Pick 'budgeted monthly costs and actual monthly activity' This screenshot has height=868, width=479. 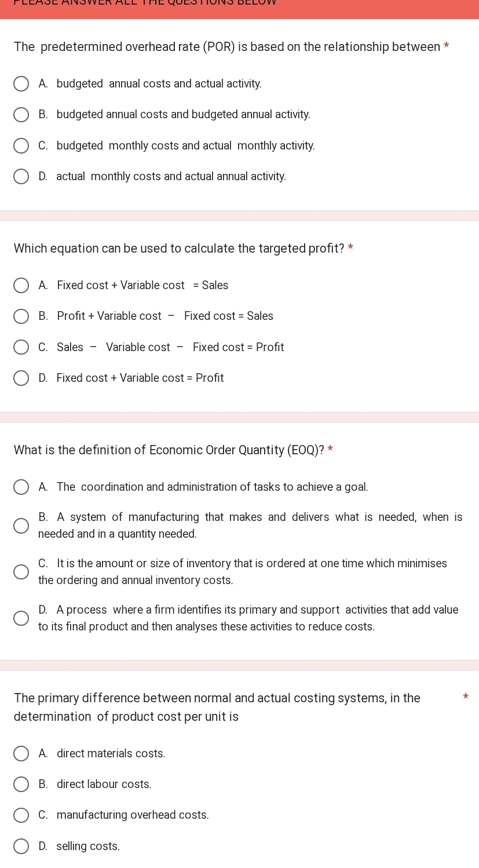[x=21, y=146]
